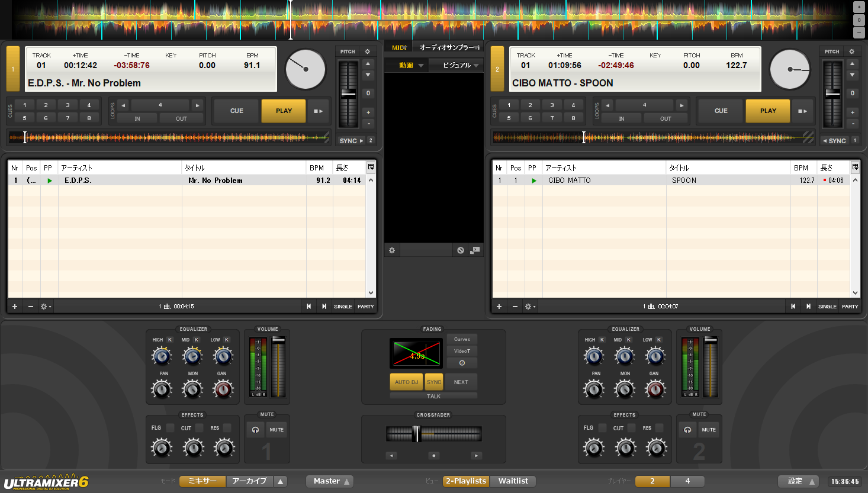Toggle channel 1 RES effect
The image size is (868, 493).
pyautogui.click(x=227, y=428)
